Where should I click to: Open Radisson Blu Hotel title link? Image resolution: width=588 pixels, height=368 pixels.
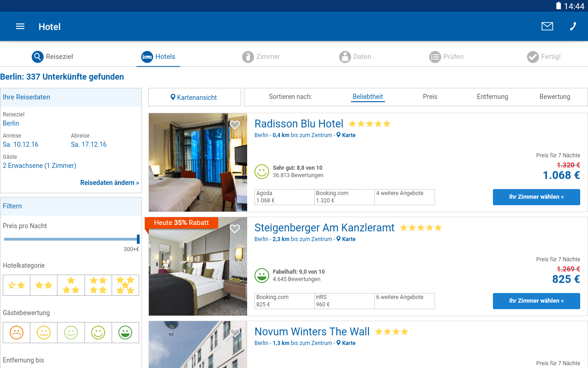point(299,124)
